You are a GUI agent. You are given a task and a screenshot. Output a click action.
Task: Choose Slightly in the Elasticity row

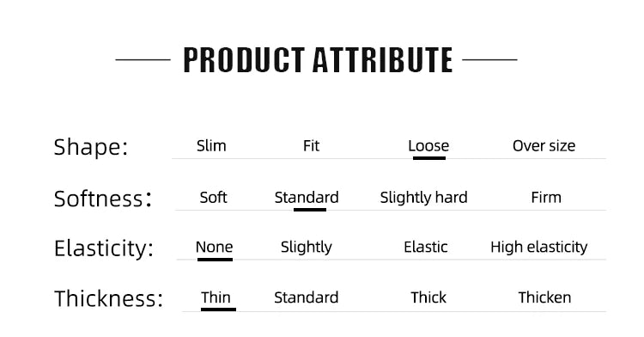point(306,248)
